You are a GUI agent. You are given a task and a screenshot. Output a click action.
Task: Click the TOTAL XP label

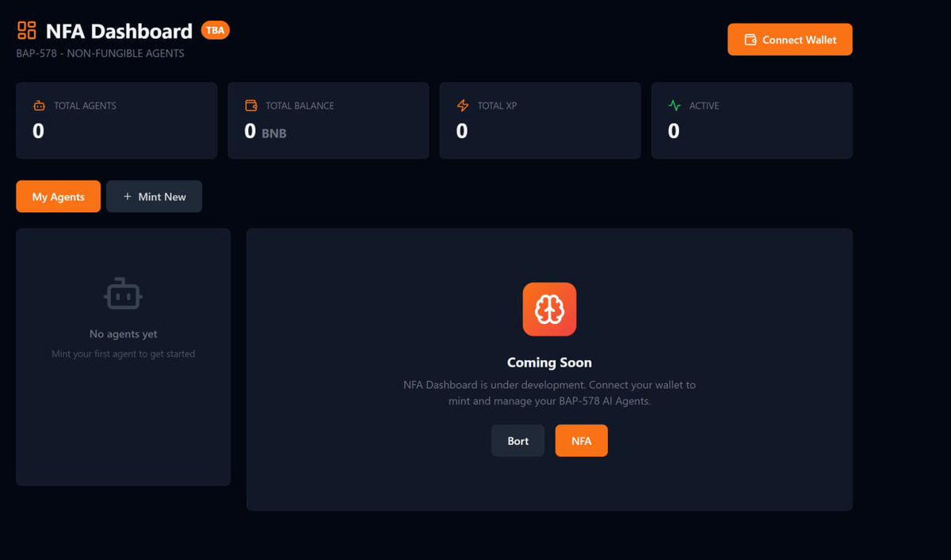click(497, 105)
